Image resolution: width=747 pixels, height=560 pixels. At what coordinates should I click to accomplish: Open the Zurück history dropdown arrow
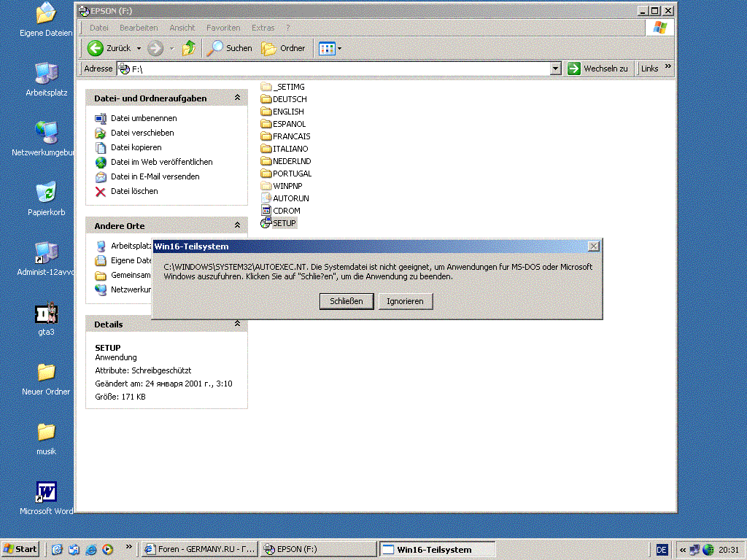(139, 49)
